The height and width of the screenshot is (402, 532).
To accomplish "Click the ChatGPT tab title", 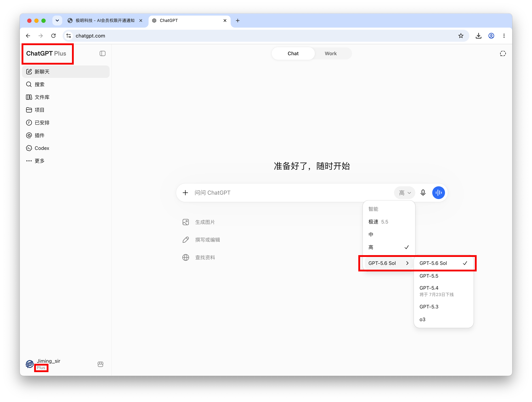I will point(169,21).
